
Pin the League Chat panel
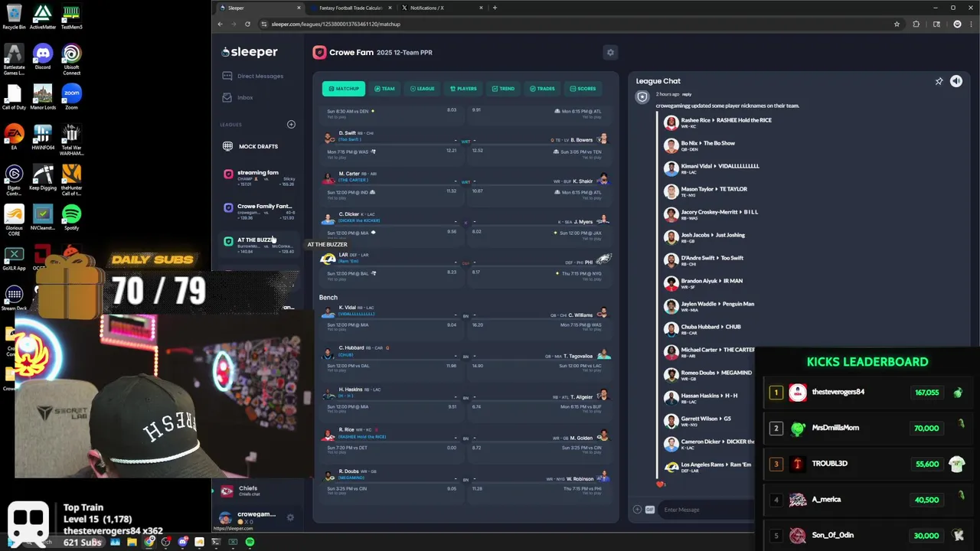(939, 81)
